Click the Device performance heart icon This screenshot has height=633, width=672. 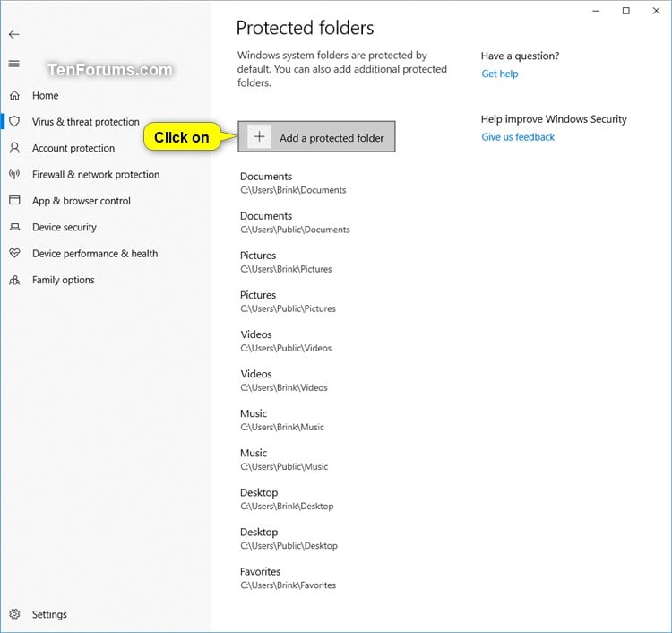click(x=14, y=253)
